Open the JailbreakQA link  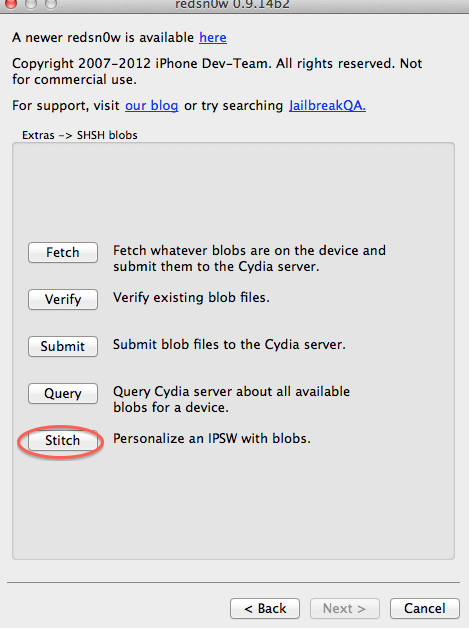tap(327, 105)
